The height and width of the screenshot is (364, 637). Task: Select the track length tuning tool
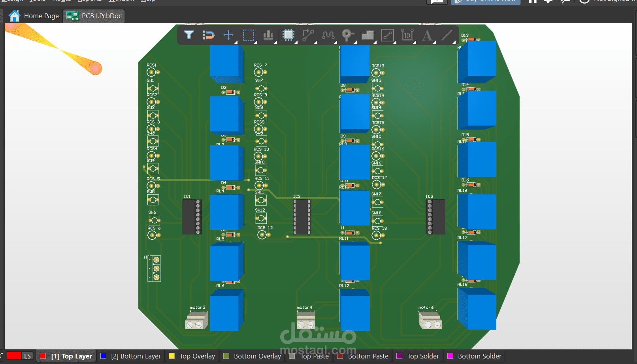click(328, 35)
